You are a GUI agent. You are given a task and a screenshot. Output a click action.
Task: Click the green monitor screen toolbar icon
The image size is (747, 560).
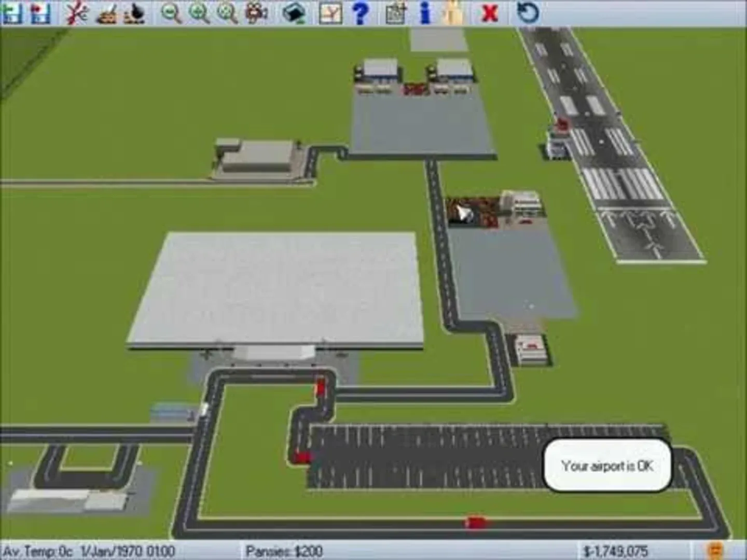click(x=294, y=13)
